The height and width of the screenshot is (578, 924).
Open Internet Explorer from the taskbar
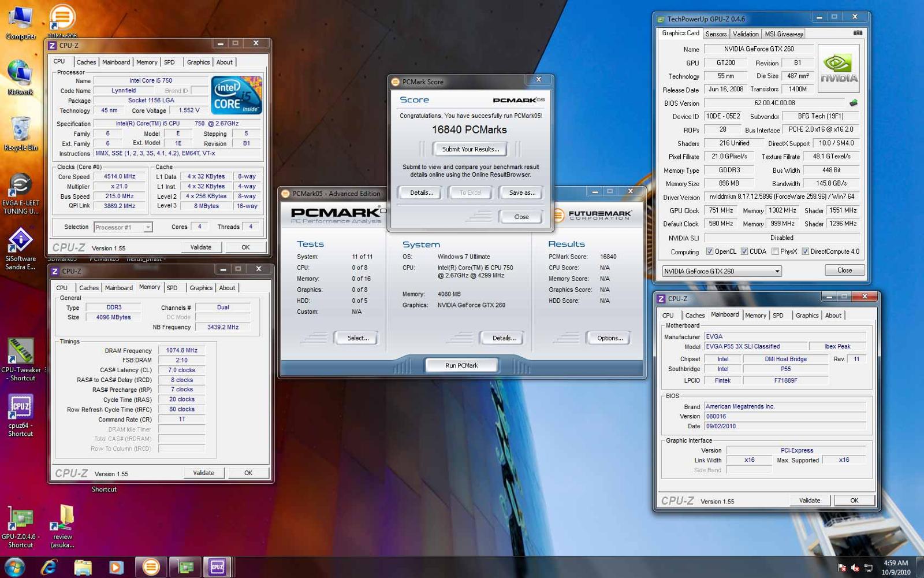49,567
